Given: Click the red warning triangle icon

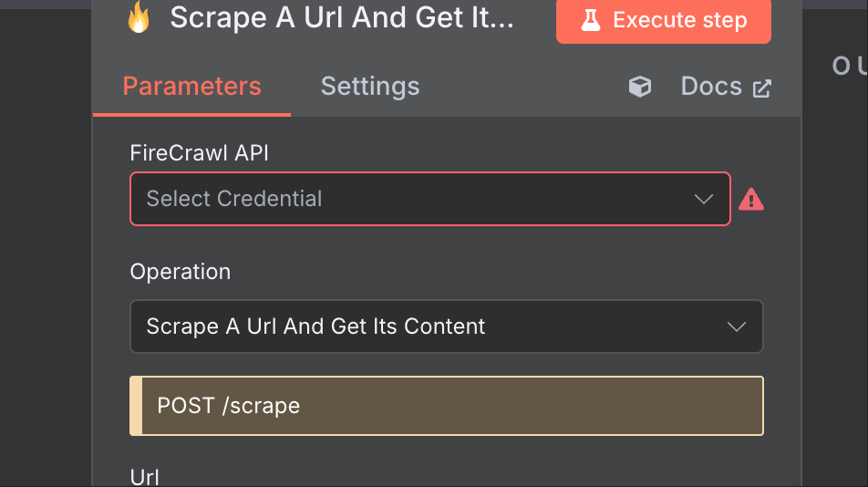Looking at the screenshot, I should pos(750,199).
